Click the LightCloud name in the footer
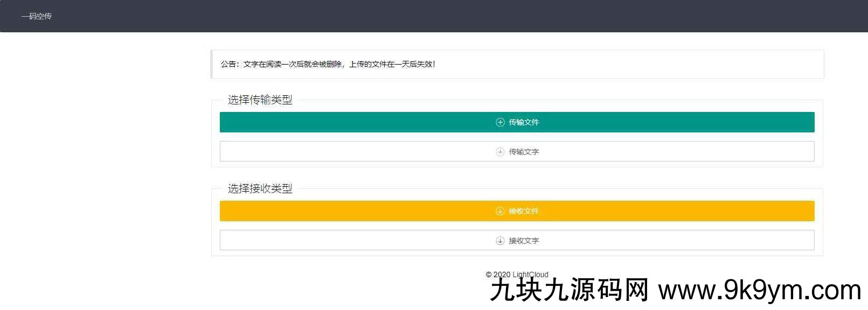Image resolution: width=868 pixels, height=310 pixels. [x=530, y=274]
